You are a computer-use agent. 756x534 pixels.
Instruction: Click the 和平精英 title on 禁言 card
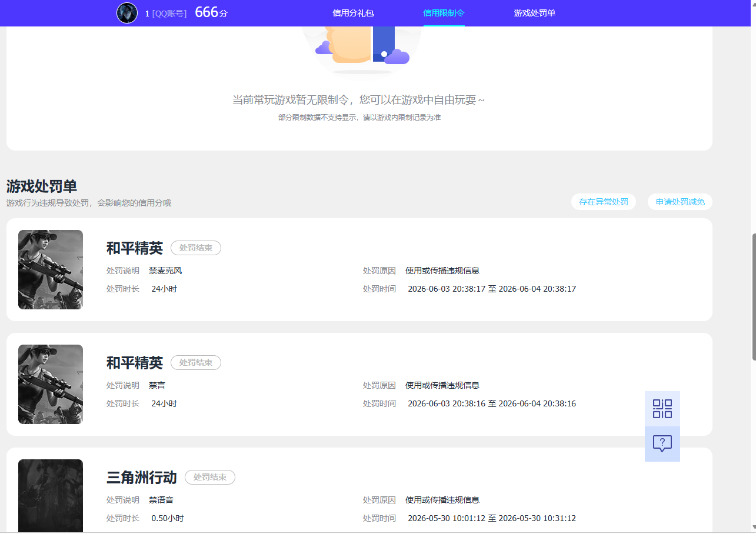pos(135,363)
